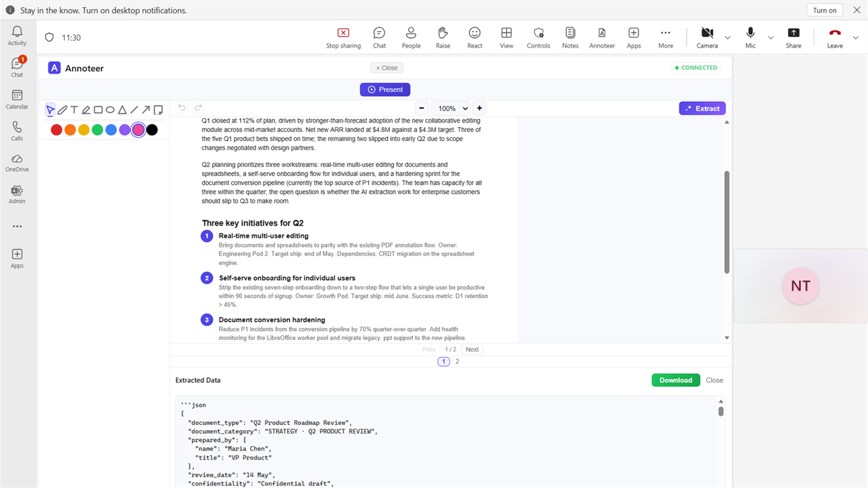
Task: Open Chat in Teams sidebar
Action: (x=17, y=67)
